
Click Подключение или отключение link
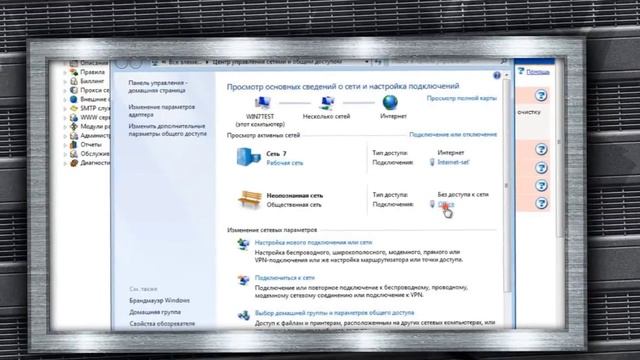(x=453, y=134)
